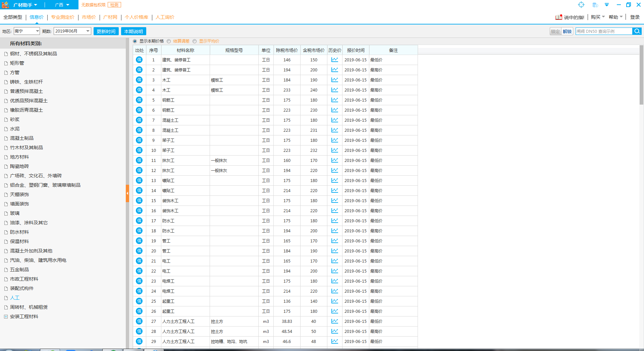The image size is (644, 351).
Task: Select 周转材、机械租赁 category
Action: (29, 307)
